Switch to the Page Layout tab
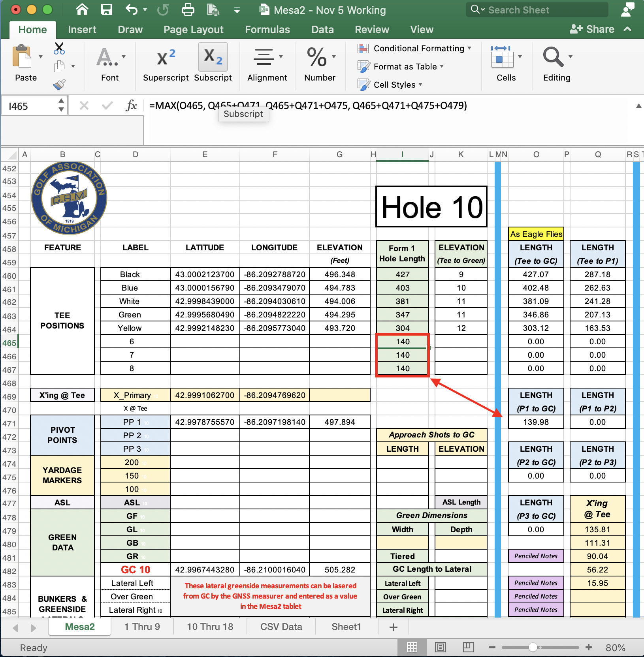The image size is (644, 657). (194, 30)
